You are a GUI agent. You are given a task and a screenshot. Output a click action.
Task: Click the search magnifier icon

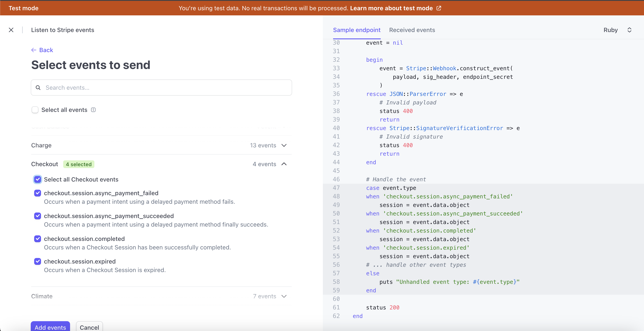(38, 88)
